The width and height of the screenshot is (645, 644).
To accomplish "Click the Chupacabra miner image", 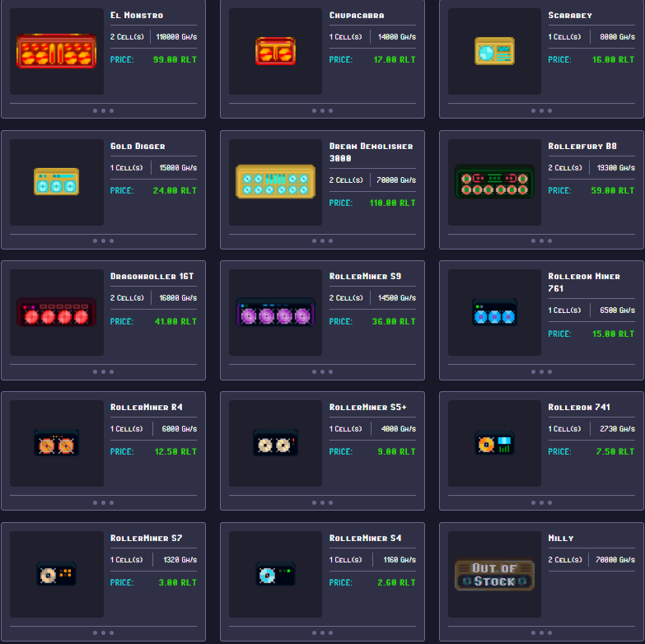I will pos(276,51).
